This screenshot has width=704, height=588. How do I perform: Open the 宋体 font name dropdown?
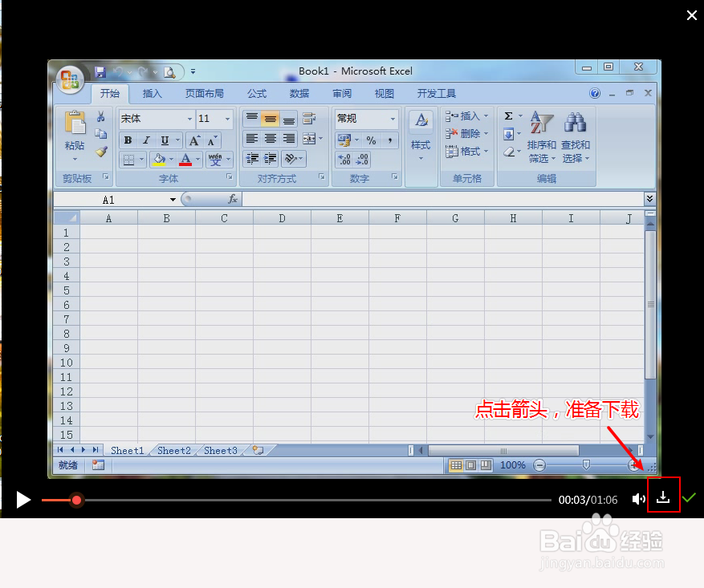pos(189,119)
